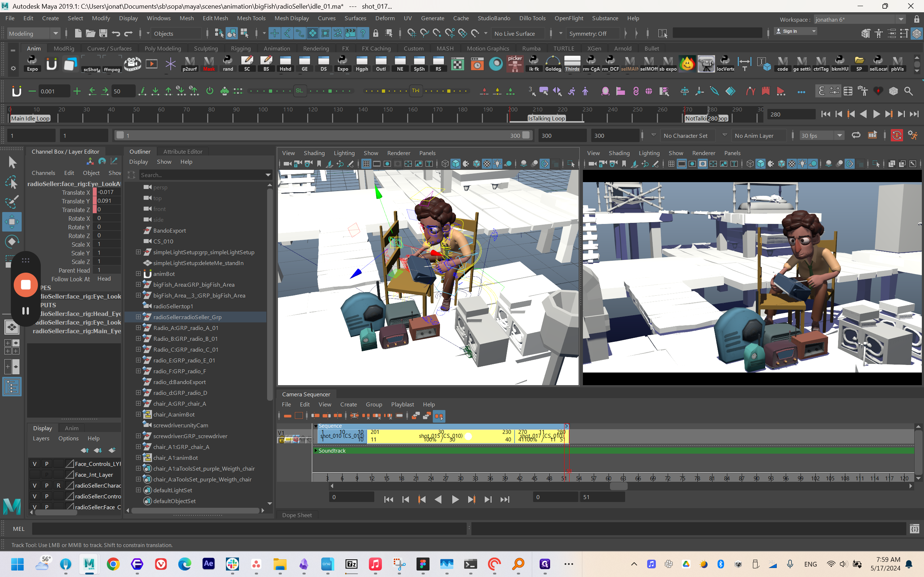The image size is (924, 577).
Task: Click the Undo arrow icon
Action: [x=116, y=34]
